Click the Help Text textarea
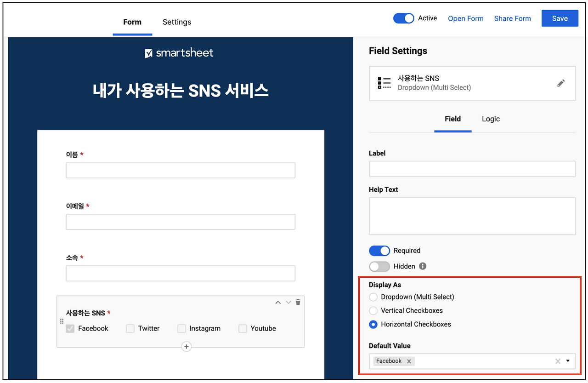The height and width of the screenshot is (383, 588). click(x=472, y=216)
